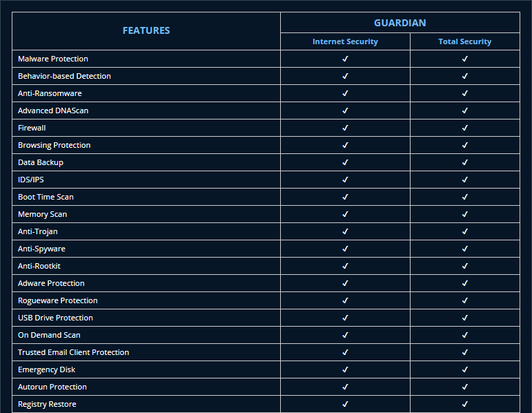The height and width of the screenshot is (413, 532).
Task: Click the Adware Protection label
Action: (51, 283)
